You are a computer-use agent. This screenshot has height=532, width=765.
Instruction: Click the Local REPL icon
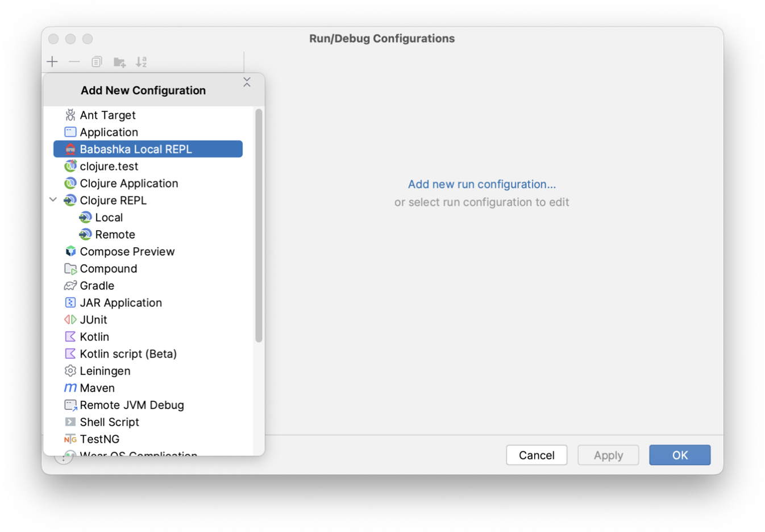click(85, 217)
